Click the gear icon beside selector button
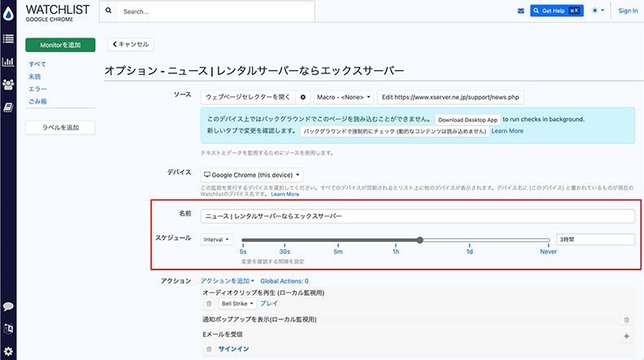Viewport: 644px width, 360px height. pyautogui.click(x=303, y=97)
